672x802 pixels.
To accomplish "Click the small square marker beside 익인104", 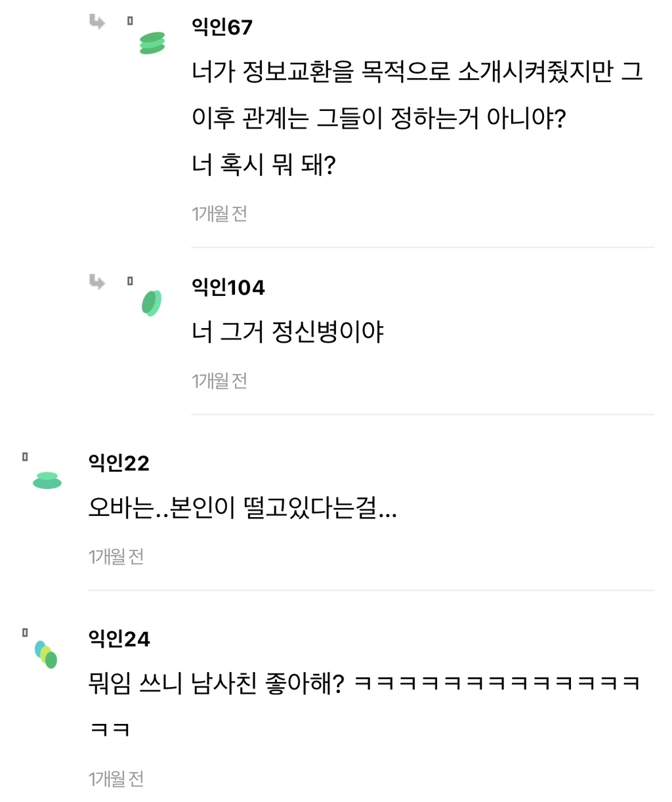I will [130, 281].
